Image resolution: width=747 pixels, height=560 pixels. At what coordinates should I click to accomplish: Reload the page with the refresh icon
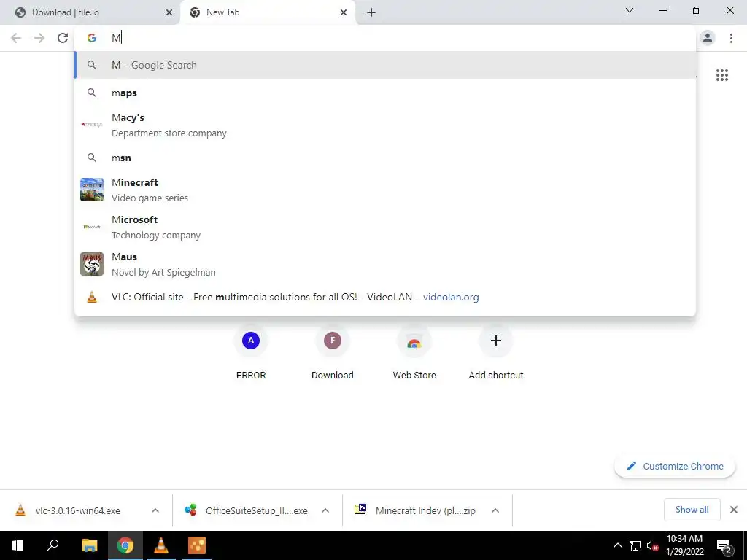(63, 38)
